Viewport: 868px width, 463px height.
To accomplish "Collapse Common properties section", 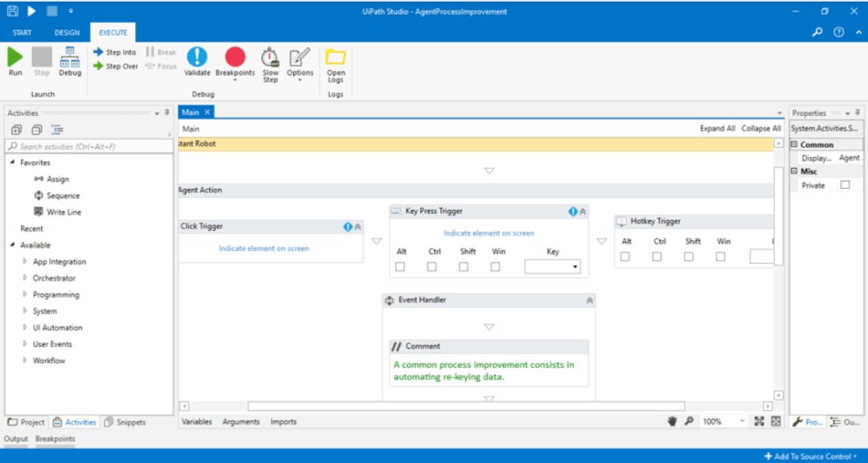I will click(x=794, y=145).
